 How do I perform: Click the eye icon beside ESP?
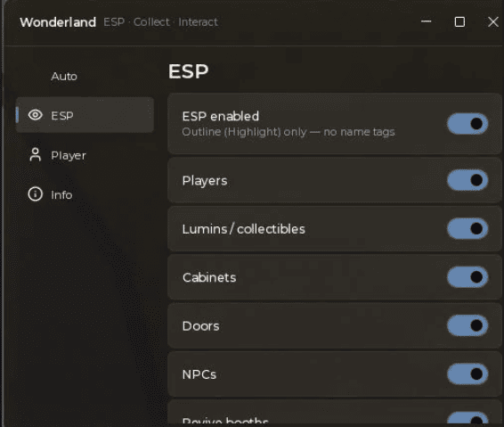(x=36, y=115)
